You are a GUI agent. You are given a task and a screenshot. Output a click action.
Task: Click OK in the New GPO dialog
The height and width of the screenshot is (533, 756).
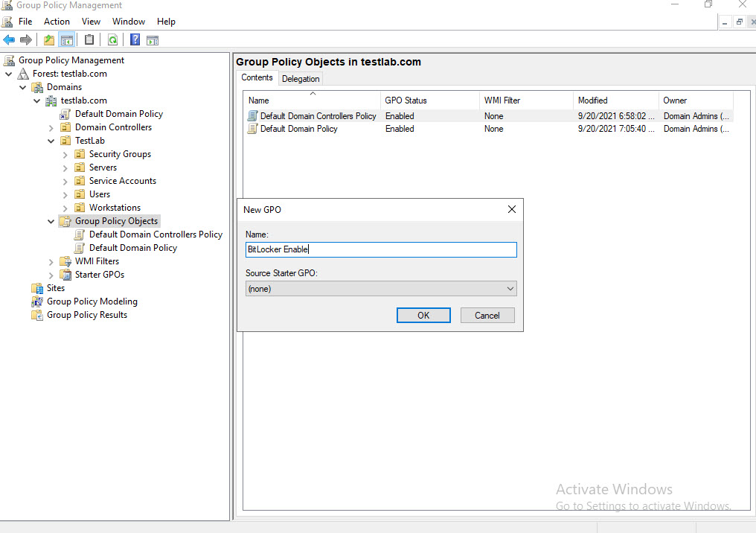(x=423, y=316)
